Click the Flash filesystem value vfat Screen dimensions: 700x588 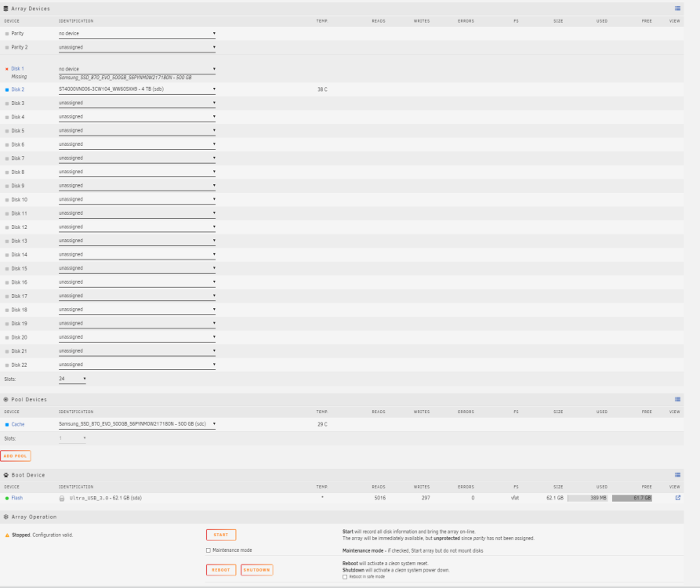point(515,499)
